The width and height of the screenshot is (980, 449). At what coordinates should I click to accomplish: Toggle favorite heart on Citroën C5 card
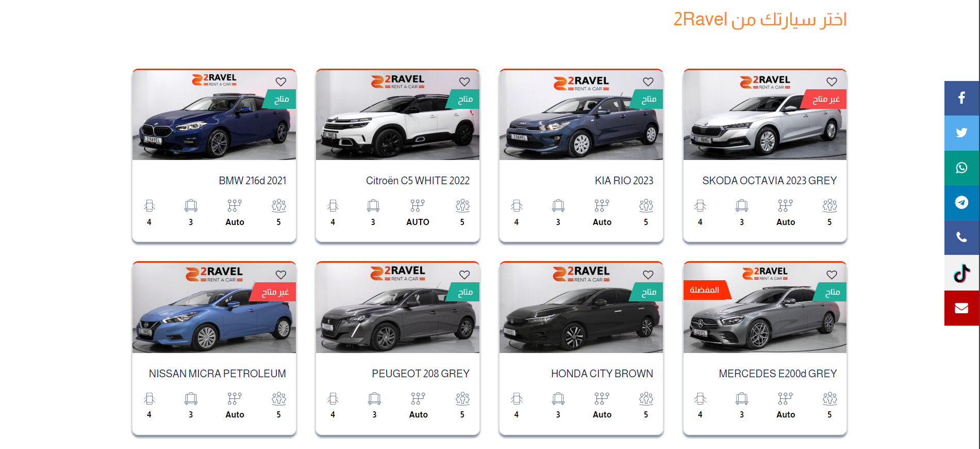click(464, 82)
